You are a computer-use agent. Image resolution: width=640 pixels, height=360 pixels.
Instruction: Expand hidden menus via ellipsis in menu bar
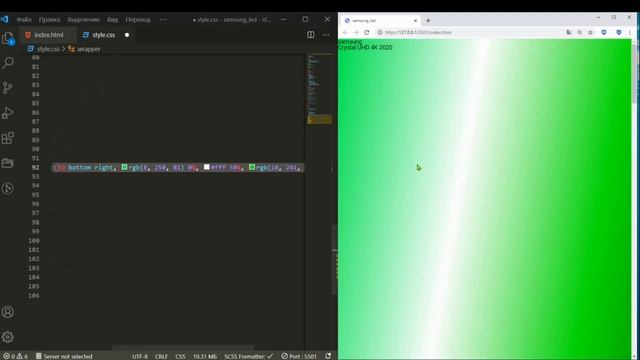(x=163, y=20)
